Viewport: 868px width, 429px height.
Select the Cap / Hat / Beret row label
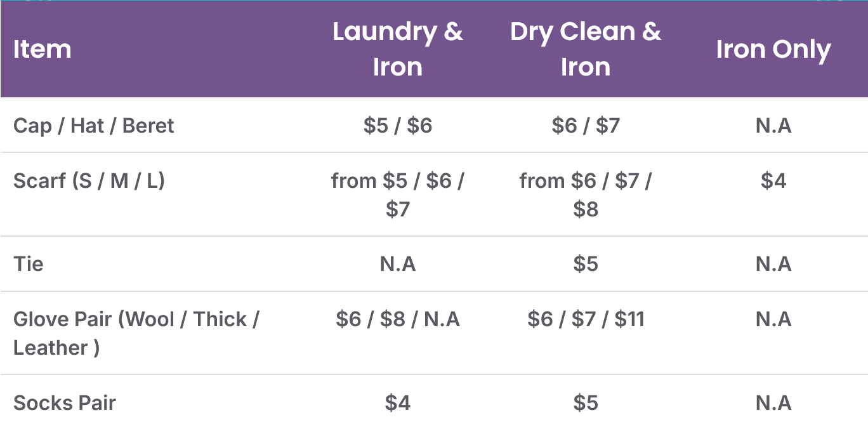click(x=93, y=126)
